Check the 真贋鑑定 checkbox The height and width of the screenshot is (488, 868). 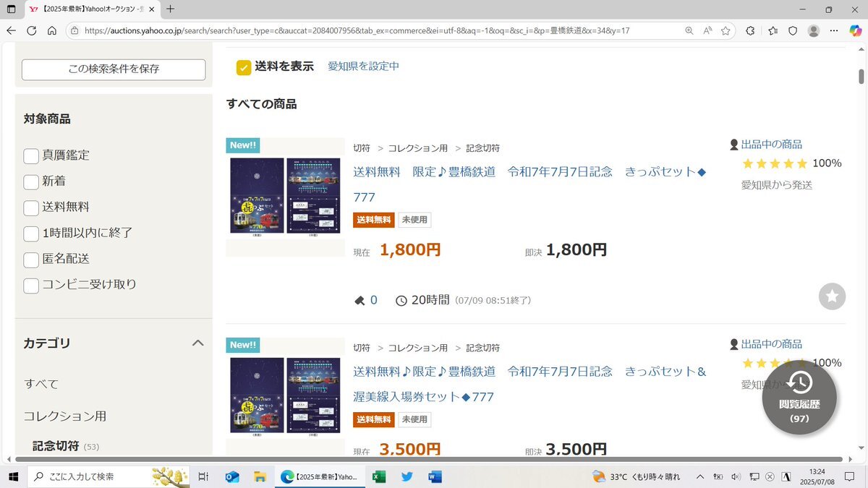31,156
